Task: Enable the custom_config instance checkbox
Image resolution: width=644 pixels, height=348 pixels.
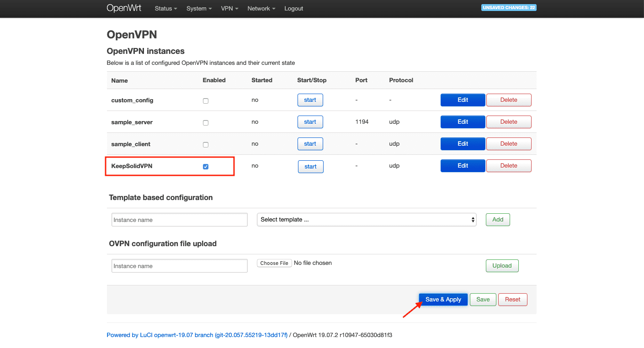Action: [206, 100]
